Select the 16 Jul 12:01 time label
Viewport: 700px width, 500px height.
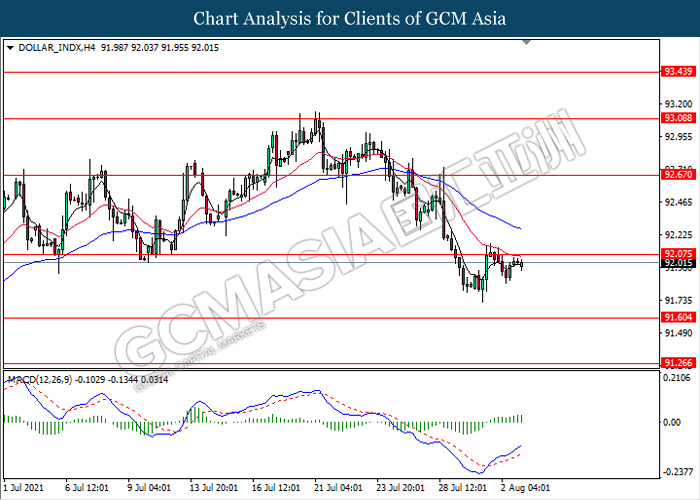click(274, 489)
